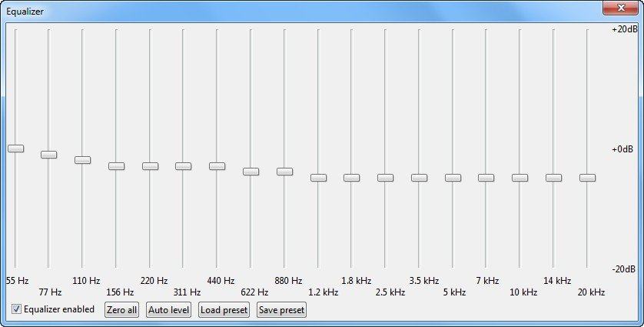Click the -20dB scale label
This screenshot has height=327, width=644.
[624, 269]
